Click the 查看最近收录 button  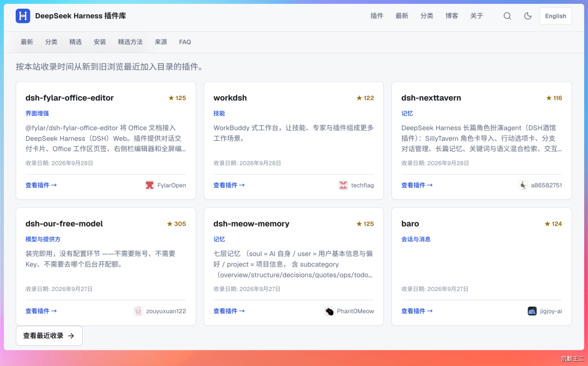[49, 336]
